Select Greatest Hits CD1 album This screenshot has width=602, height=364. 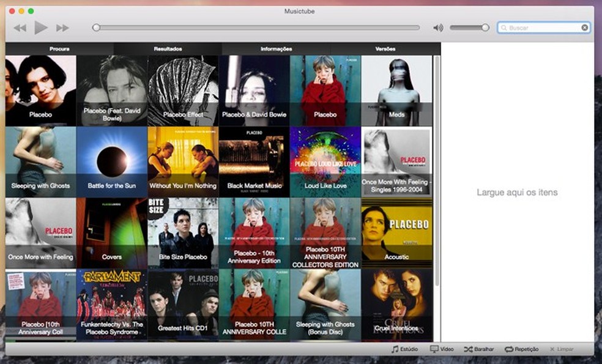(x=183, y=305)
